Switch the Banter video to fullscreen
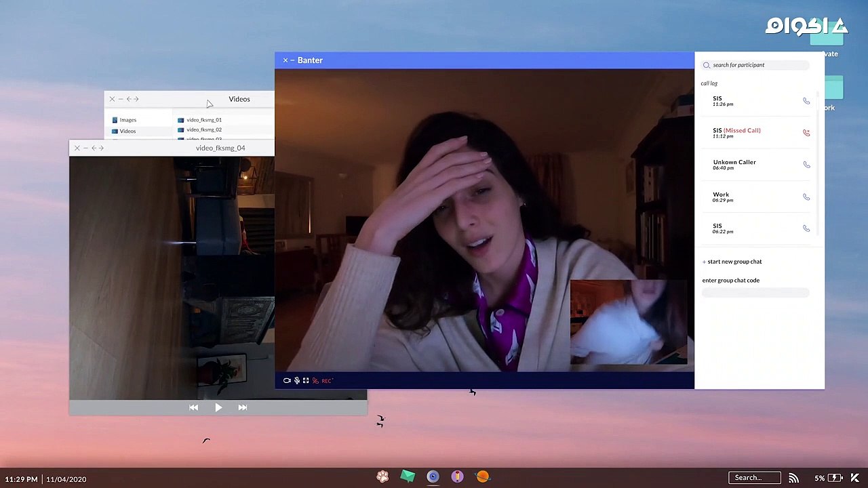The width and height of the screenshot is (868, 488). tap(306, 381)
